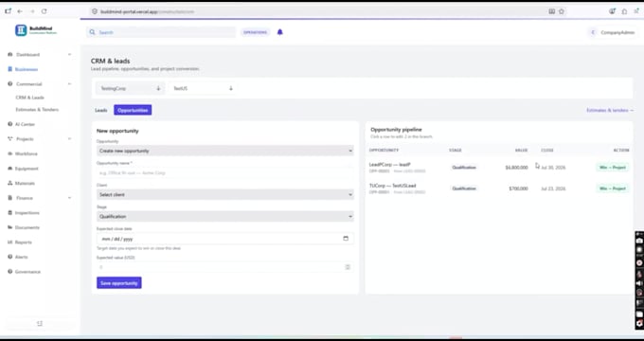
Task: Click the Commercial section icon
Action: [10, 83]
